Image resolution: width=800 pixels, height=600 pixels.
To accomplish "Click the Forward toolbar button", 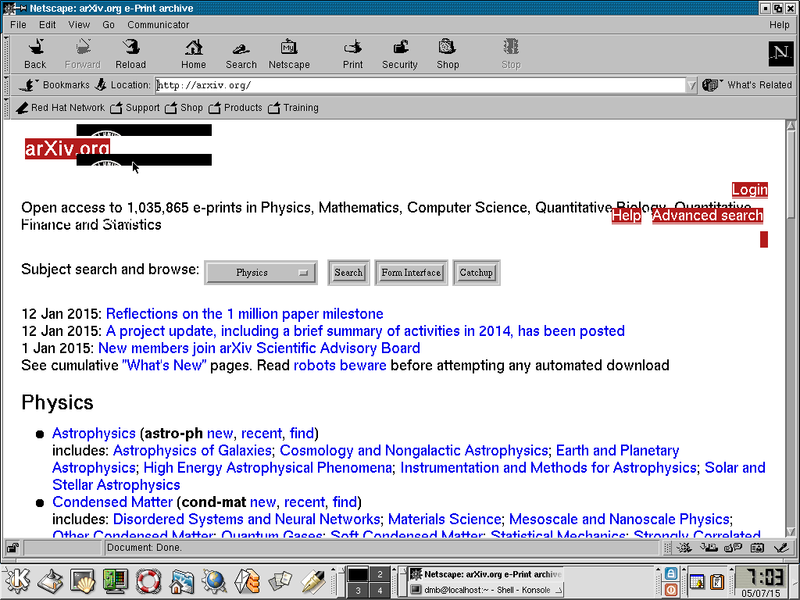I will (x=83, y=54).
